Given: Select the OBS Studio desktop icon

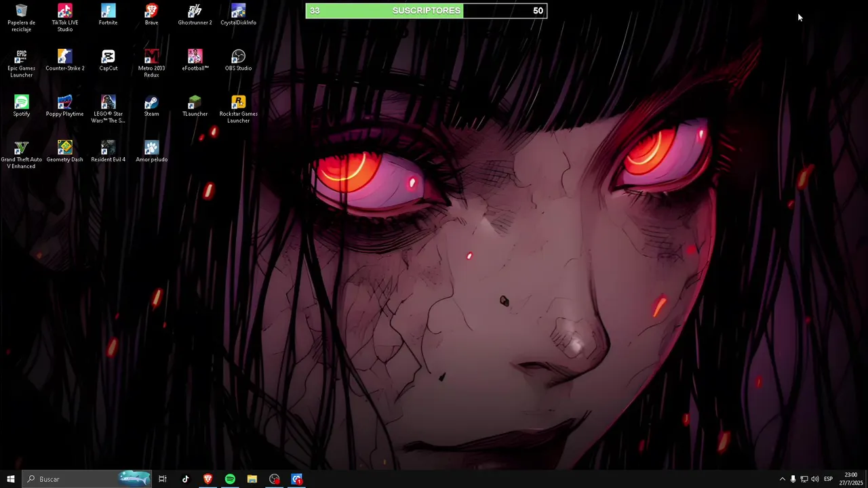Looking at the screenshot, I should click(x=238, y=60).
